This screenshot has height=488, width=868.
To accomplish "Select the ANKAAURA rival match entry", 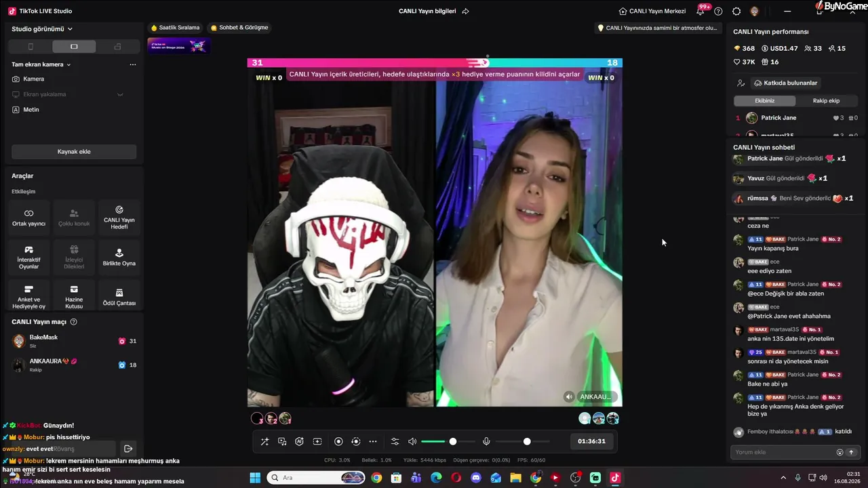I will point(74,365).
